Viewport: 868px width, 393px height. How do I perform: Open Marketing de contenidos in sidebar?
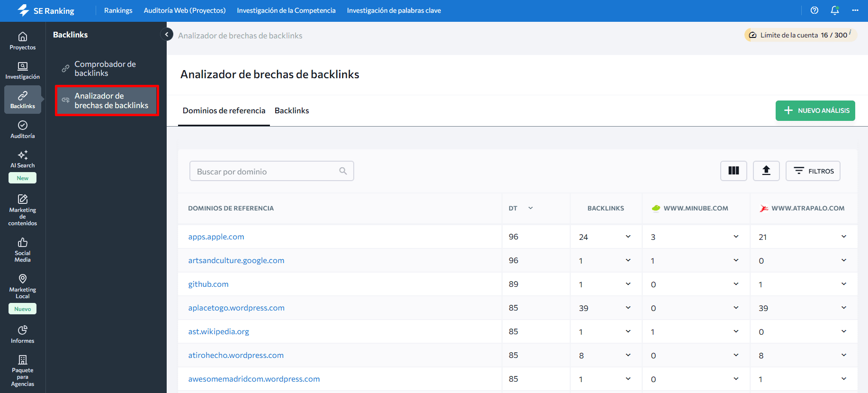pos(23,210)
